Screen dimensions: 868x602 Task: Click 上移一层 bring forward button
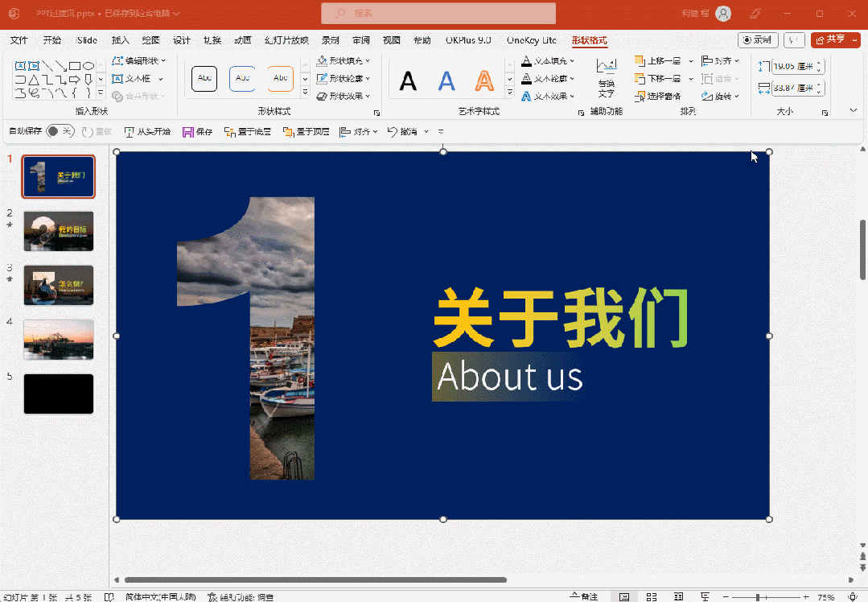point(658,61)
